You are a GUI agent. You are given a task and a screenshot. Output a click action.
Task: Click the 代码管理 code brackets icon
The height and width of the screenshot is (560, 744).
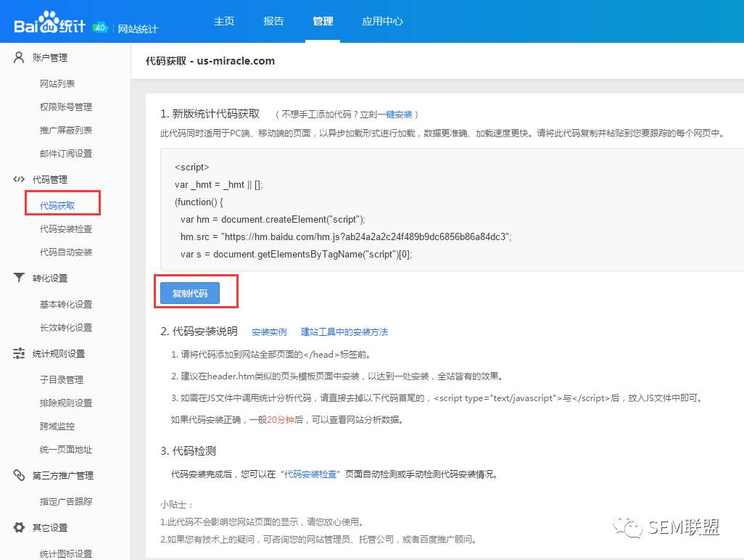point(19,179)
